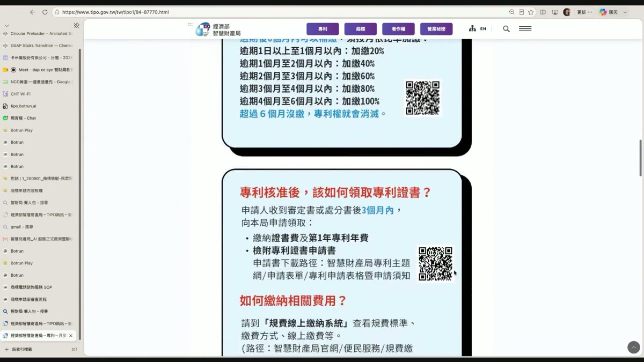
Task: Switch to 商標申請案審查流程 tab
Action: point(39,299)
